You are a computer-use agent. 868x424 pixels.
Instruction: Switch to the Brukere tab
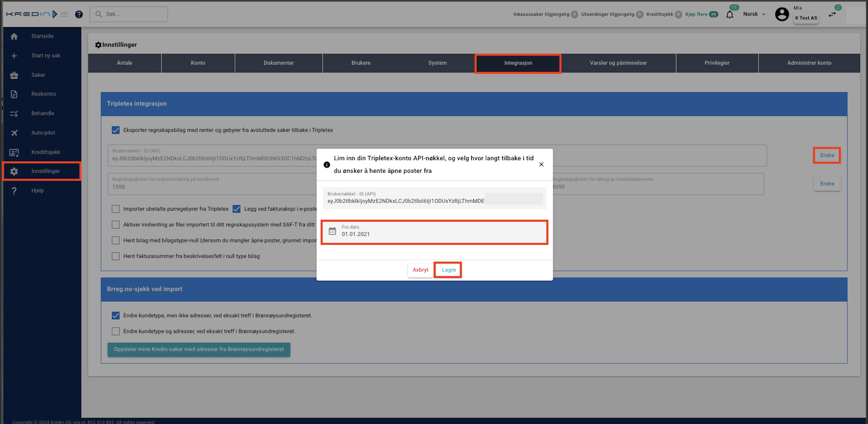click(361, 63)
